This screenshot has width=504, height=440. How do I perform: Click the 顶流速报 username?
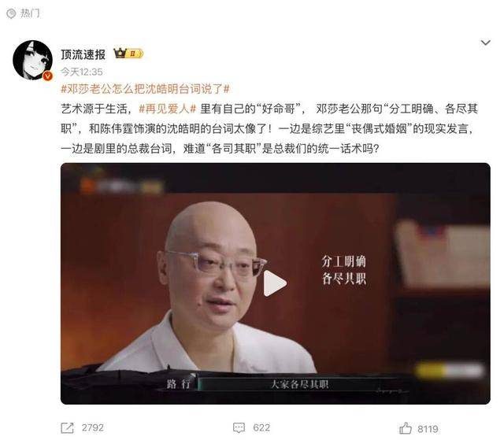tap(83, 54)
